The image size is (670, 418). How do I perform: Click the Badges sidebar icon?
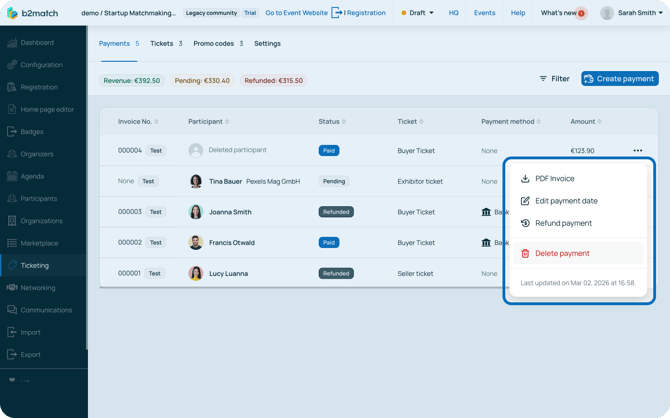click(x=12, y=132)
